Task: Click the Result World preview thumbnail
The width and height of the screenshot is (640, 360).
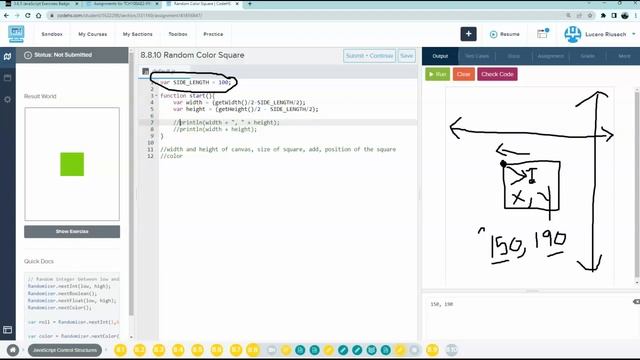Action: (x=72, y=164)
